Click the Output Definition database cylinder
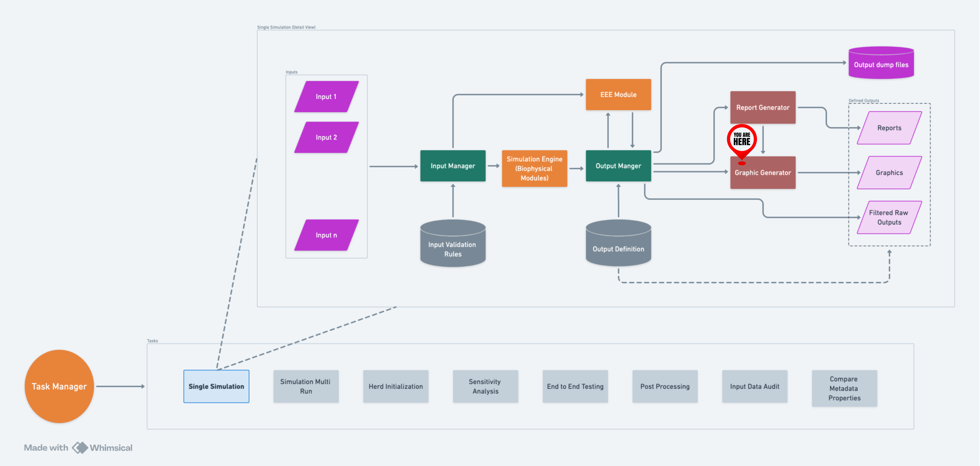This screenshot has height=466, width=980. (618, 243)
